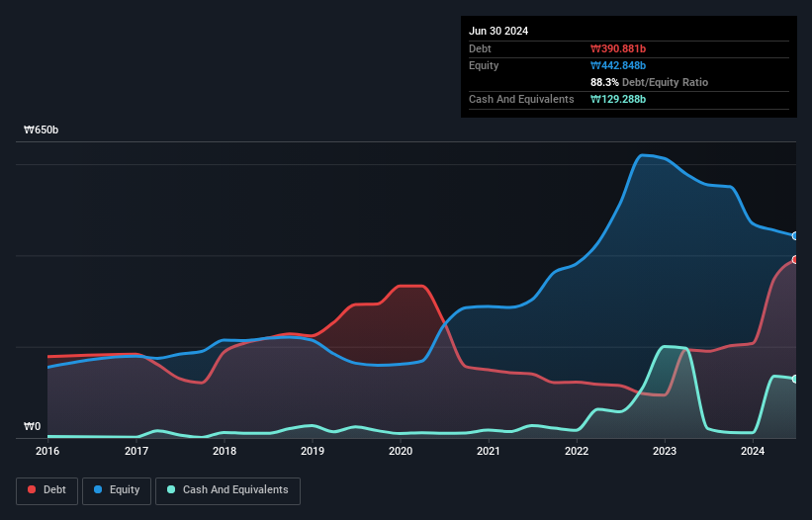Click the Debt row label in tooltip
The width and height of the screenshot is (812, 520).
[480, 48]
